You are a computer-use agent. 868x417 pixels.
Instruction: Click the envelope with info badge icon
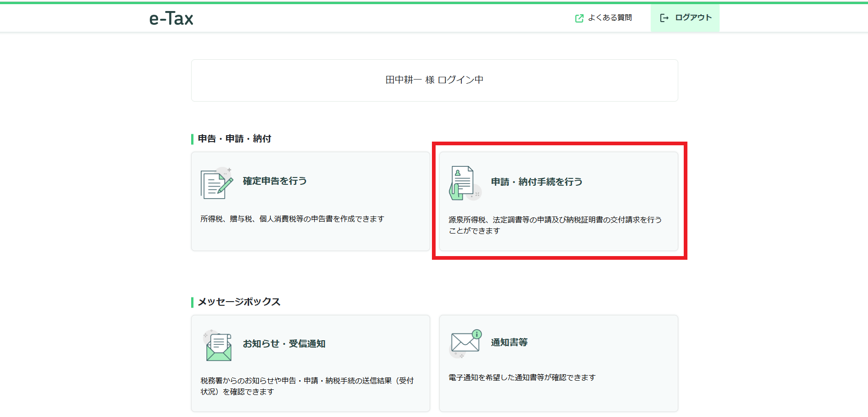[x=465, y=343]
